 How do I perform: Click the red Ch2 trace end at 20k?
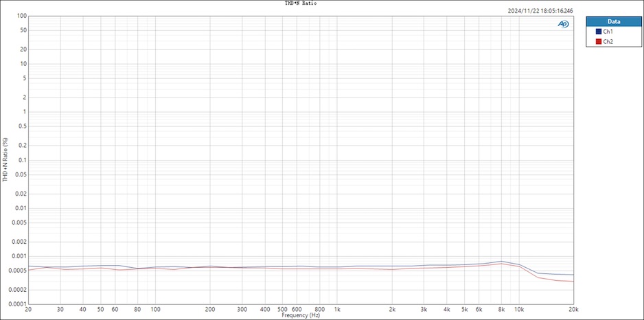point(573,282)
